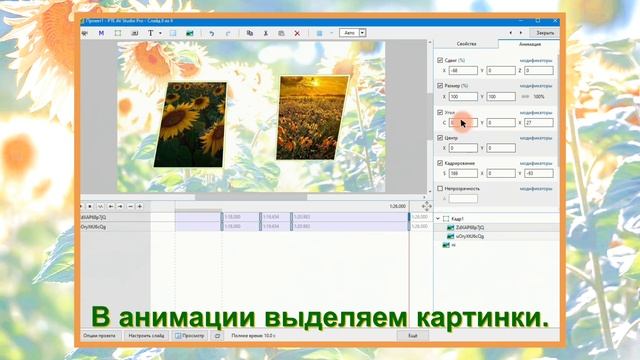Switch to the Animation tab
The height and width of the screenshot is (360, 640).
pyautogui.click(x=529, y=44)
